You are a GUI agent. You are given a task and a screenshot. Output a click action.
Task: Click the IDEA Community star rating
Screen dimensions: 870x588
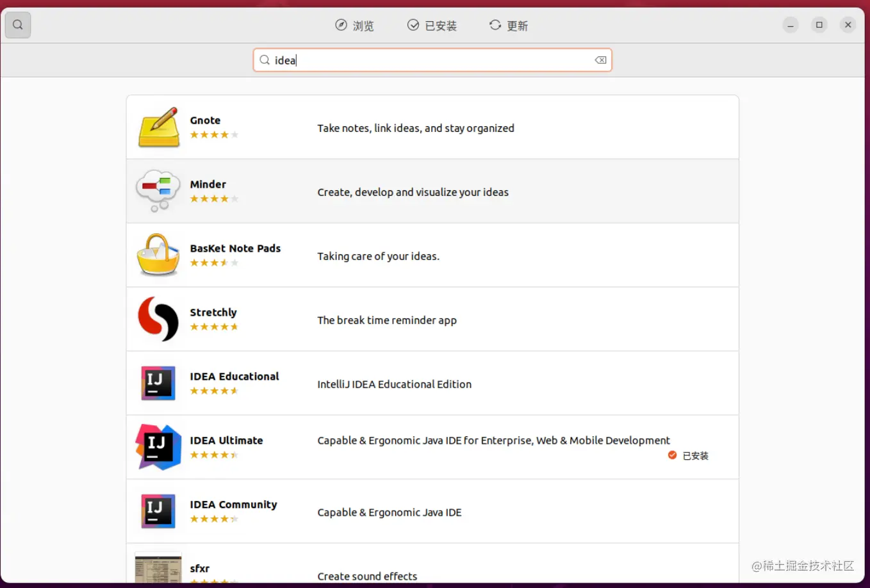pyautogui.click(x=214, y=519)
